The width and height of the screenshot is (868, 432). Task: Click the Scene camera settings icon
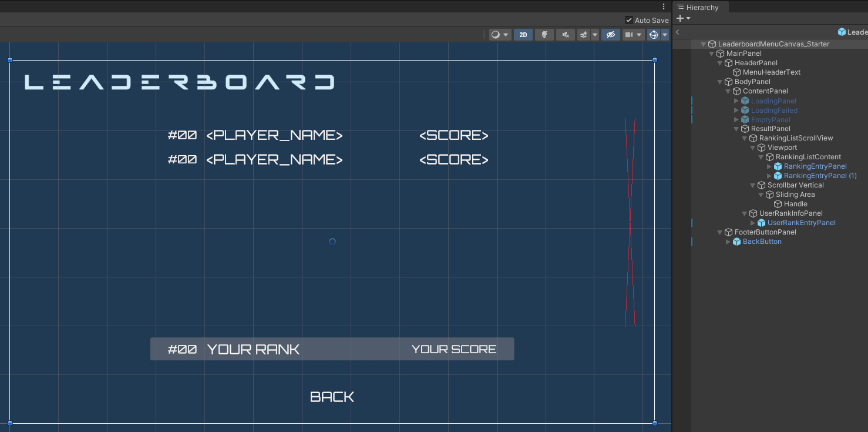629,35
